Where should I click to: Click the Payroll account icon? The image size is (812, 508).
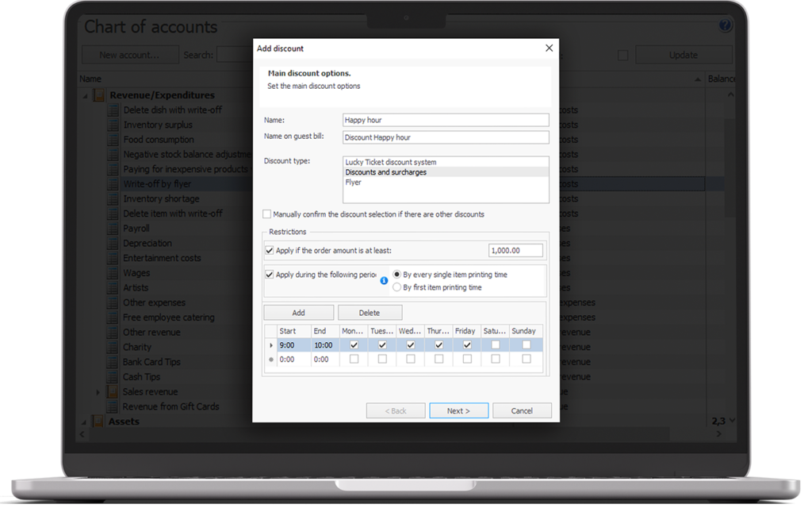[113, 229]
